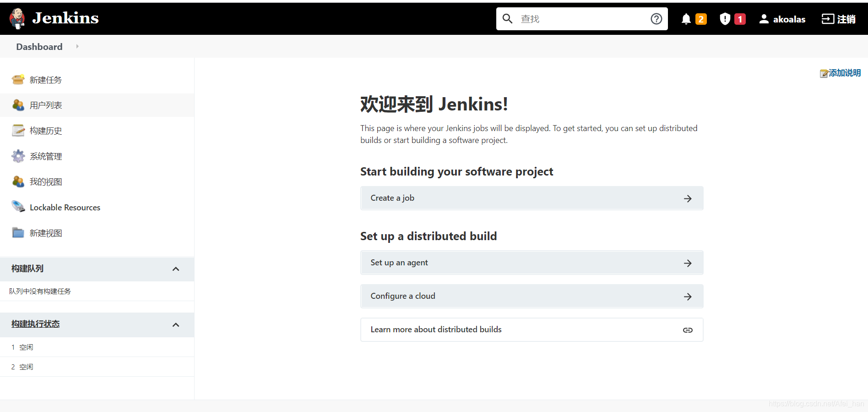Open 新建视图 new view
Viewport: 868px width, 412px height.
(46, 233)
